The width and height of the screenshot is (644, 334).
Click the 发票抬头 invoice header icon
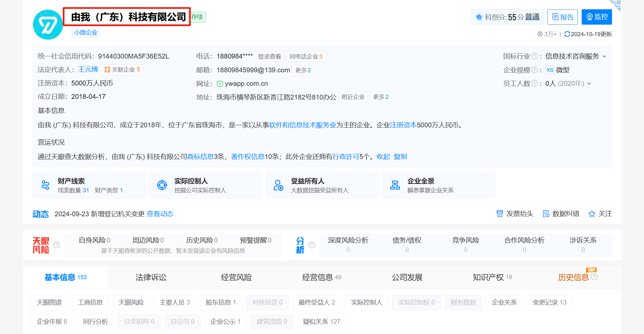pyautogui.click(x=499, y=214)
